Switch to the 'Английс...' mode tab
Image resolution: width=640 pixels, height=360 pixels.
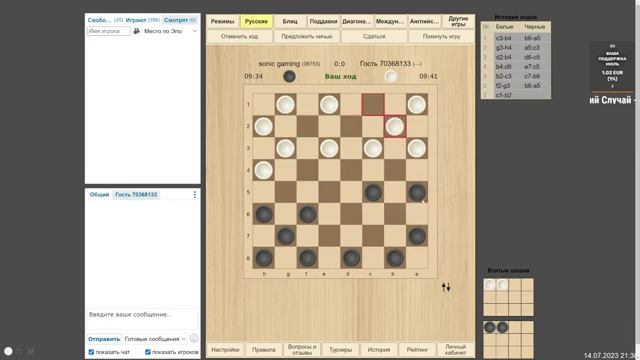point(424,21)
